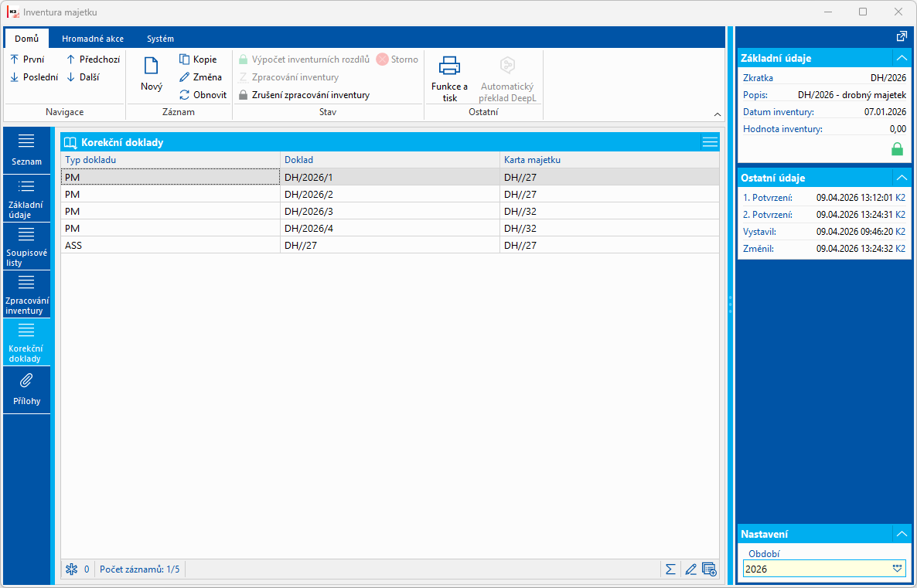
Task: Open the Korekční doklady hamburger menu
Action: click(x=710, y=142)
